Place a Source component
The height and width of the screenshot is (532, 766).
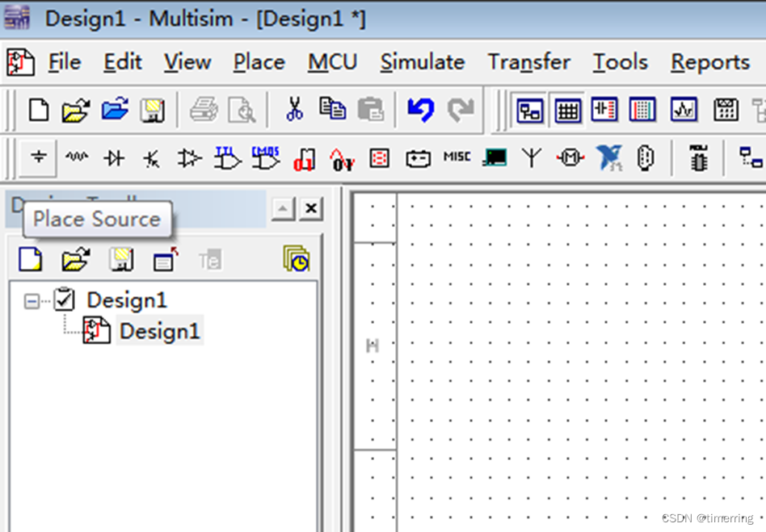tap(39, 157)
